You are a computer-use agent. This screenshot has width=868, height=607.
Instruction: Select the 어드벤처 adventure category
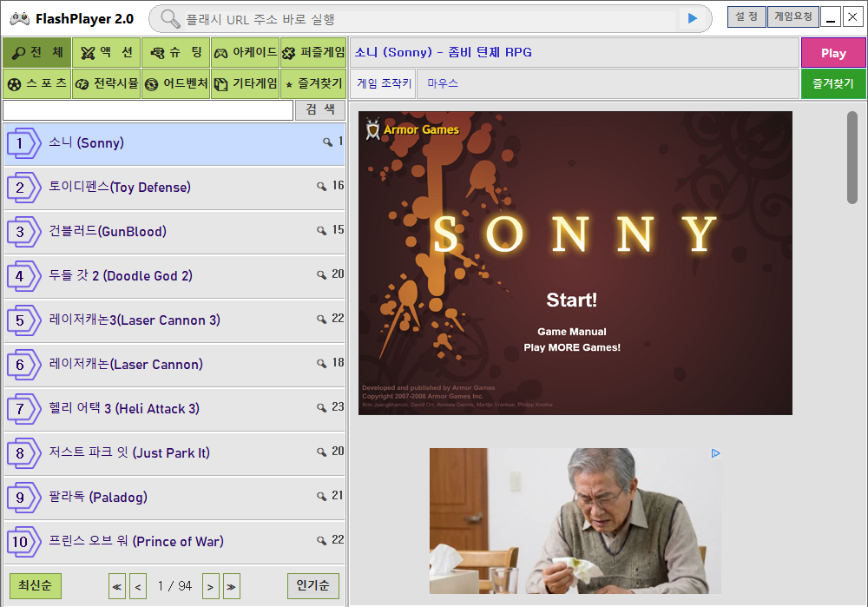coord(175,83)
